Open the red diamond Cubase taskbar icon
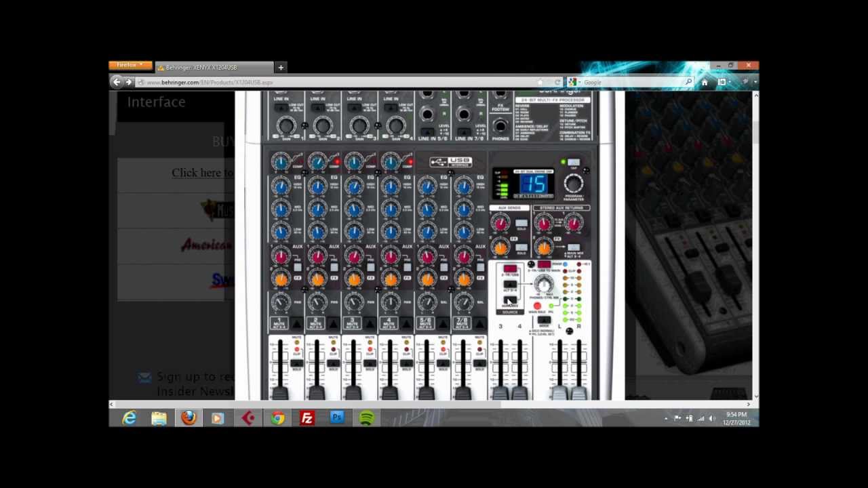 tap(248, 418)
